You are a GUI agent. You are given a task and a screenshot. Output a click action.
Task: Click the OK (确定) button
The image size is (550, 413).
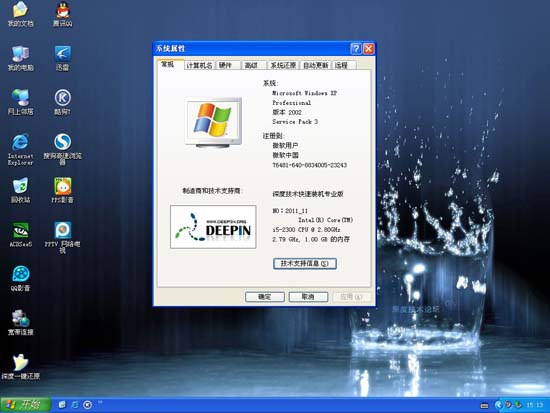coord(264,297)
